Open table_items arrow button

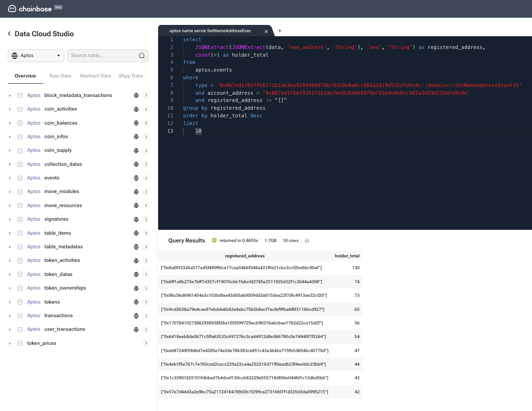point(146,233)
